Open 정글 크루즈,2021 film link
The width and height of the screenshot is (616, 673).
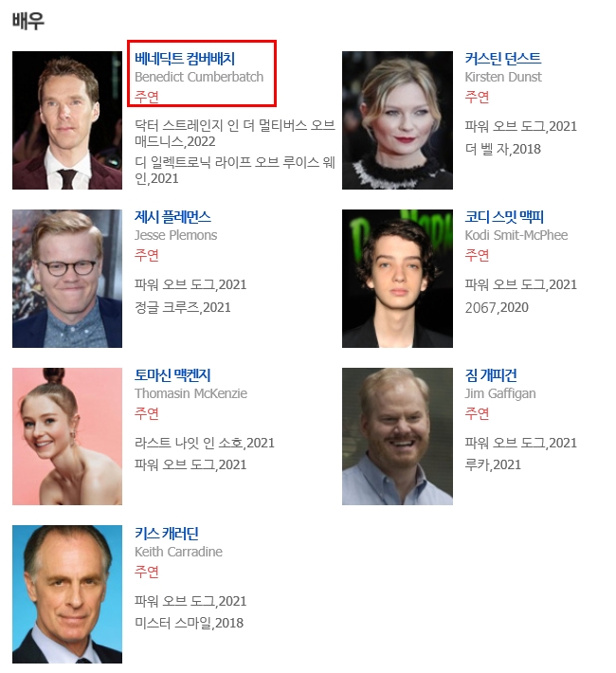[x=183, y=307]
